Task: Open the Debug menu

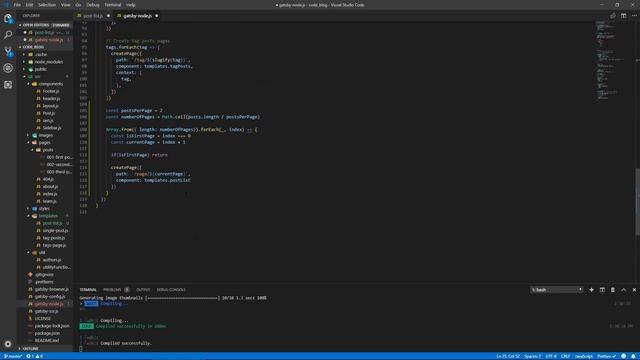Action: click(x=93, y=5)
